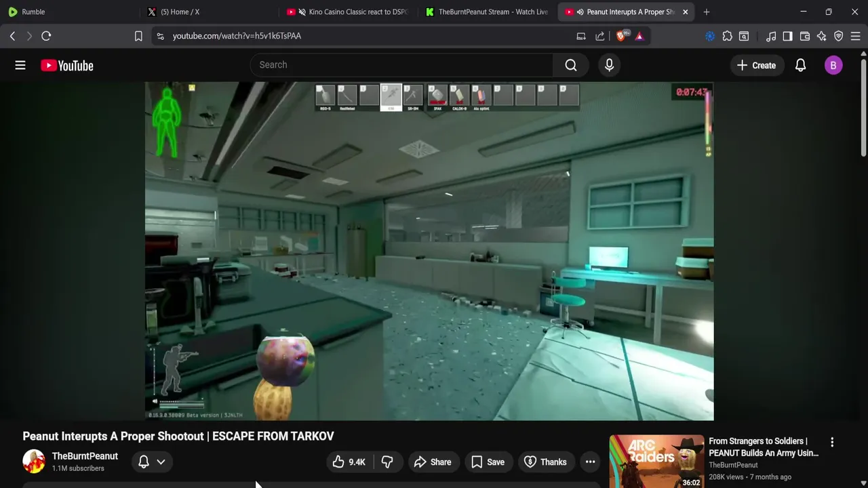
Task: Focus the YouTube search field
Action: point(401,65)
